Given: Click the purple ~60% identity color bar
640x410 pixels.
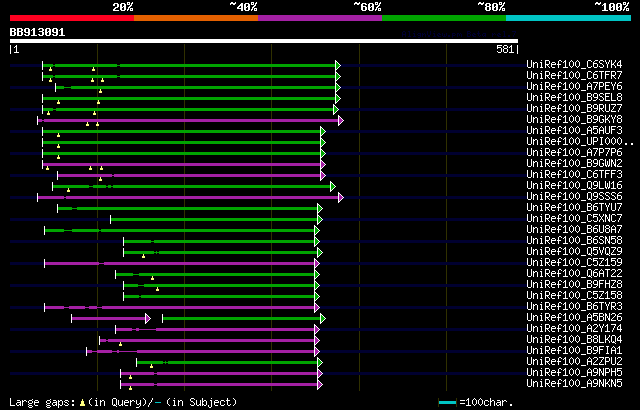Looking at the screenshot, I should tap(320, 18).
